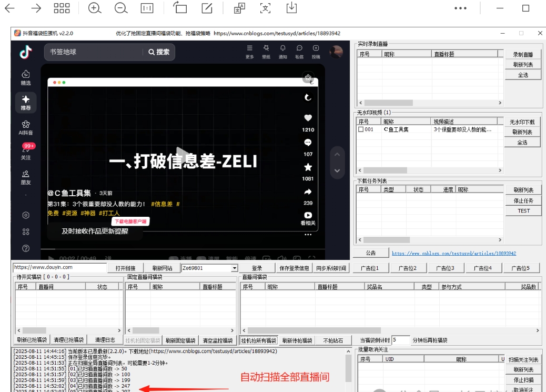The height and width of the screenshot is (392, 546).
Task: Click the question mark help icon in the sidebar
Action: tap(26, 248)
